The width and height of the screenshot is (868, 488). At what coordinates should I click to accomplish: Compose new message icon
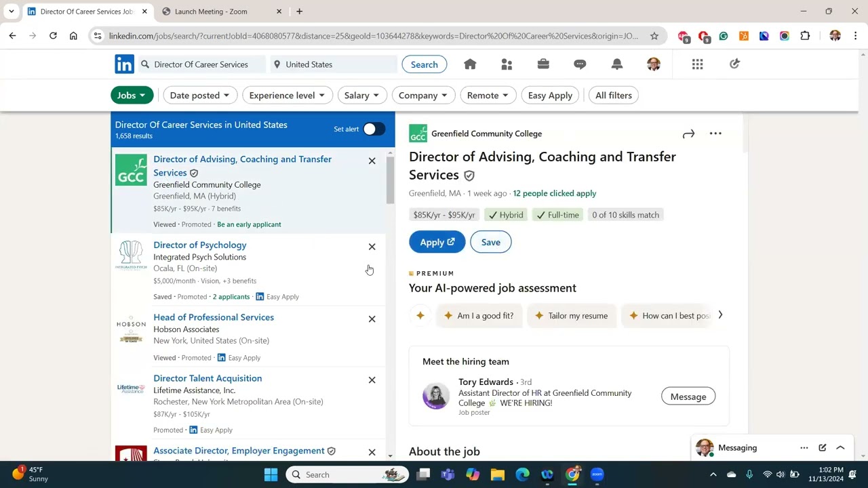822,448
